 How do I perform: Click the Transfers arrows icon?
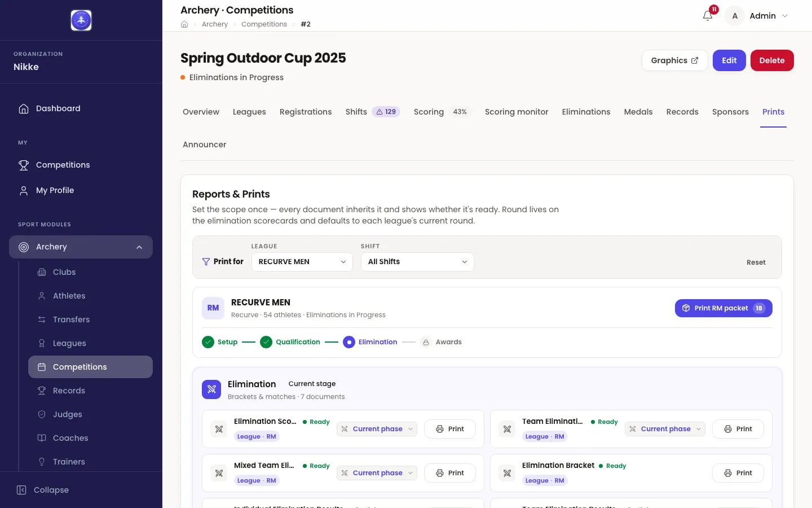42,319
